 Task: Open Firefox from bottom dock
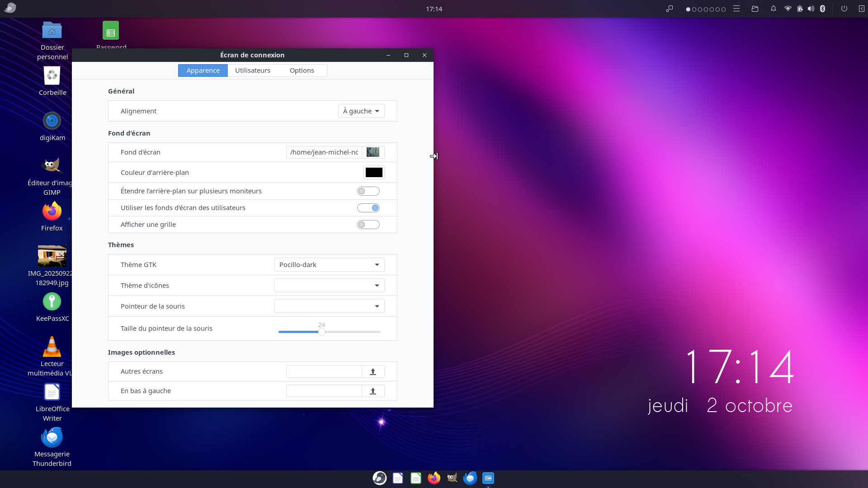pos(434,478)
